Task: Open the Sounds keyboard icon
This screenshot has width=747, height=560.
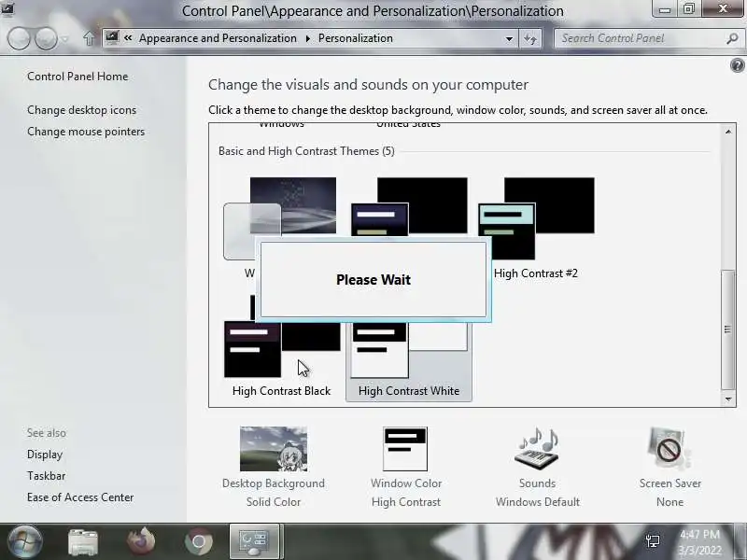Action: (537, 449)
